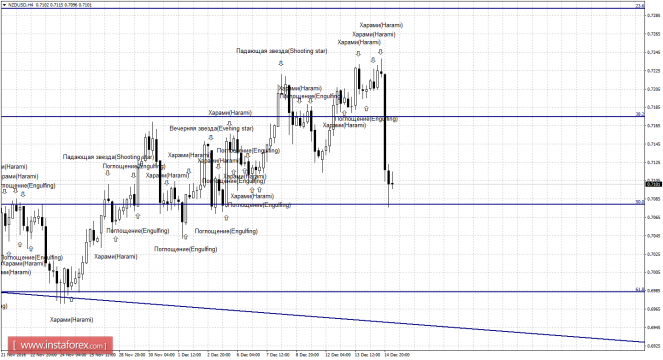Image resolution: width=663 pixels, height=360 pixels.
Task: Click the down-arrow marker under topmost Harami labels
Action: point(381,52)
